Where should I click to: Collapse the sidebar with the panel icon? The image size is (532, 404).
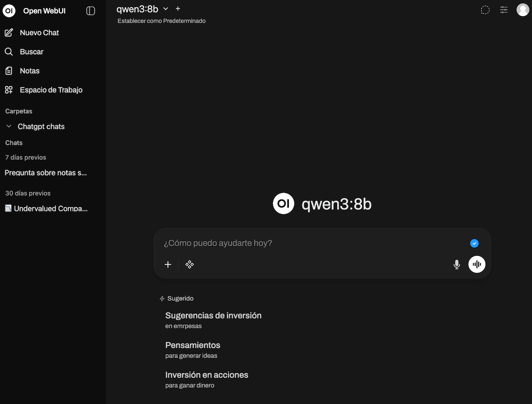(91, 11)
